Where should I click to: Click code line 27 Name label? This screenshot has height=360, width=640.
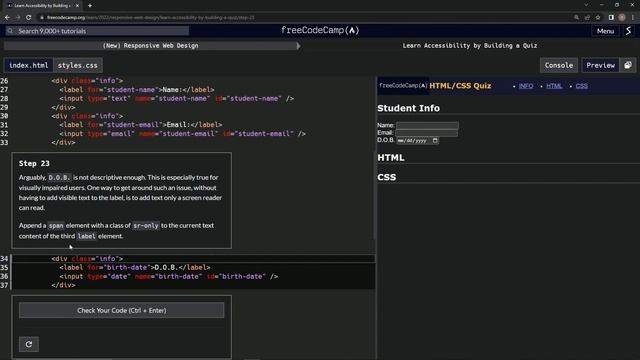pyautogui.click(x=137, y=89)
